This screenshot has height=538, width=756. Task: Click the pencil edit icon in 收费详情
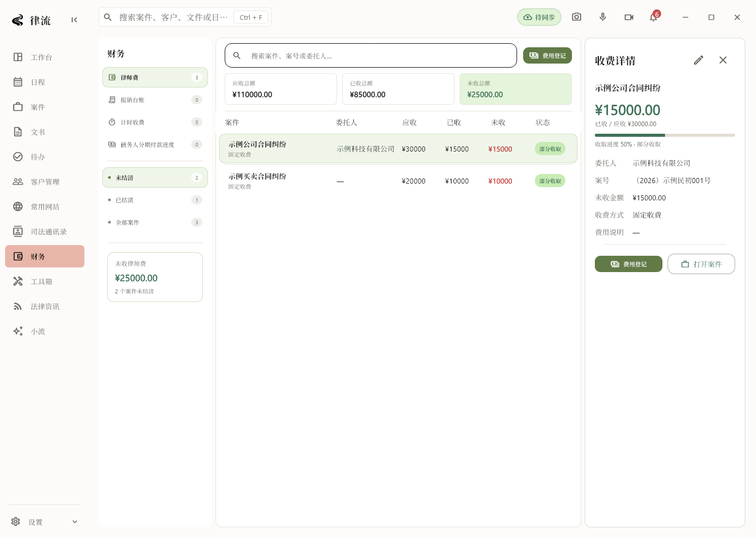(699, 60)
